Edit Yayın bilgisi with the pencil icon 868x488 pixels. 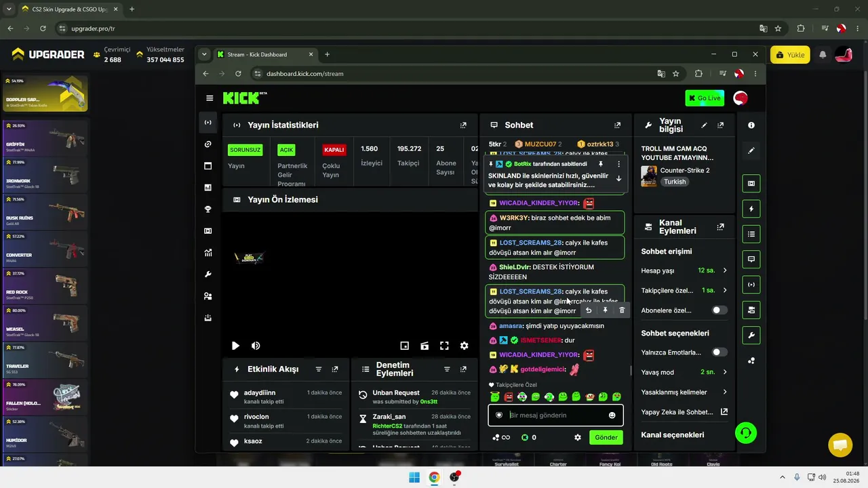[x=704, y=125]
